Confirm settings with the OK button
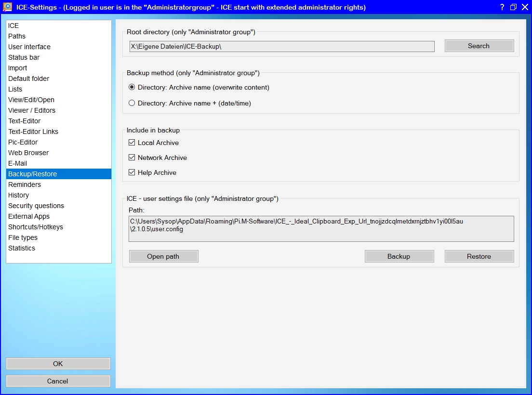The height and width of the screenshot is (395, 532). 58,364
